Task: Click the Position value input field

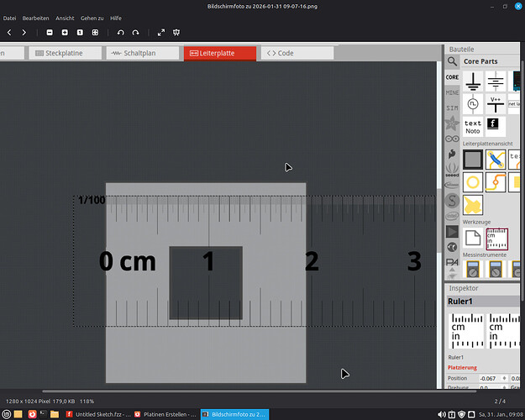Action: coord(490,379)
